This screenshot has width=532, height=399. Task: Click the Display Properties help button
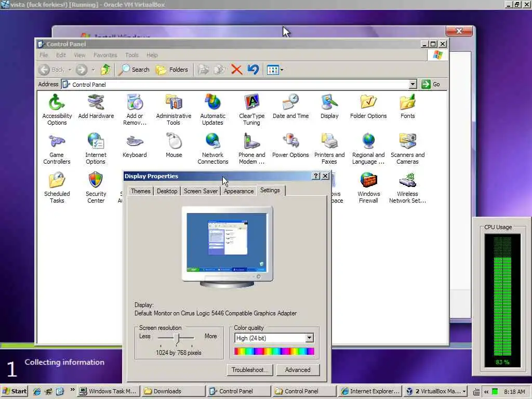point(316,176)
